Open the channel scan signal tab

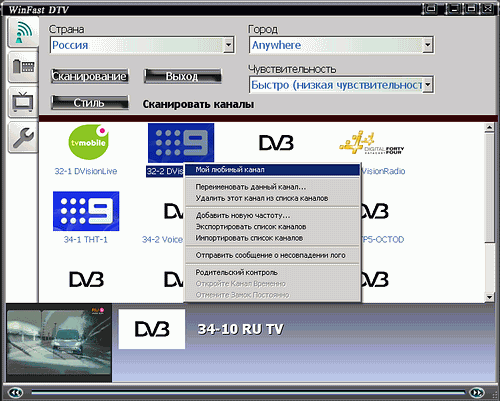[x=23, y=32]
